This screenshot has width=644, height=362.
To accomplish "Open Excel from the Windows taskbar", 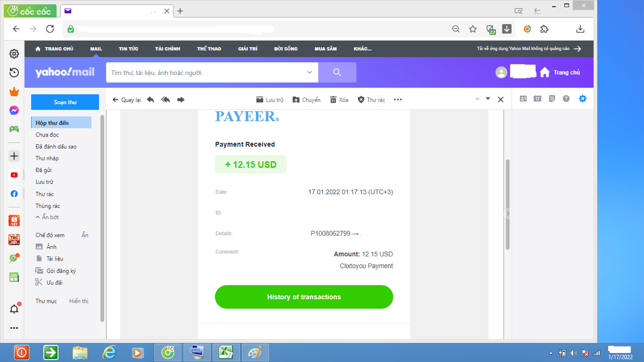I will coord(225,352).
